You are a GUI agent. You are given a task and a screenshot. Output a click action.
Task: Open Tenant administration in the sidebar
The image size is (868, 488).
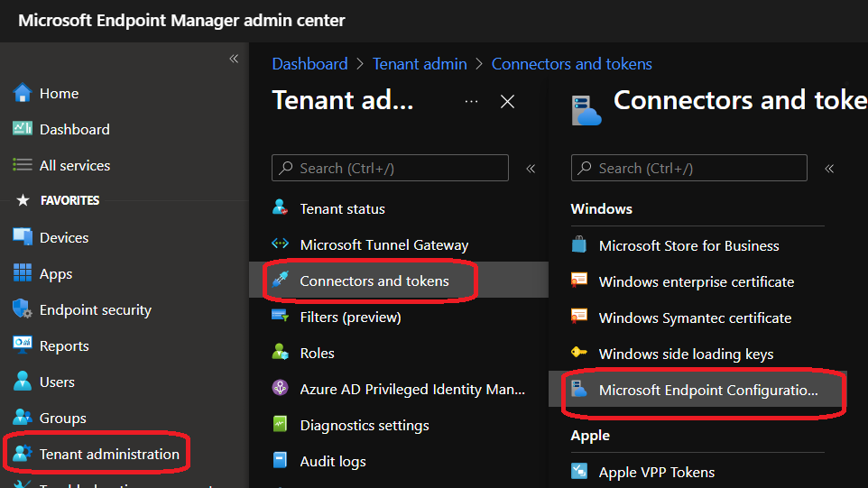[108, 454]
